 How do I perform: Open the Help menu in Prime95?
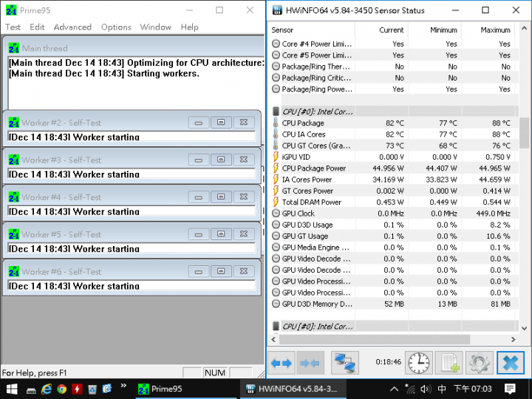[x=189, y=27]
